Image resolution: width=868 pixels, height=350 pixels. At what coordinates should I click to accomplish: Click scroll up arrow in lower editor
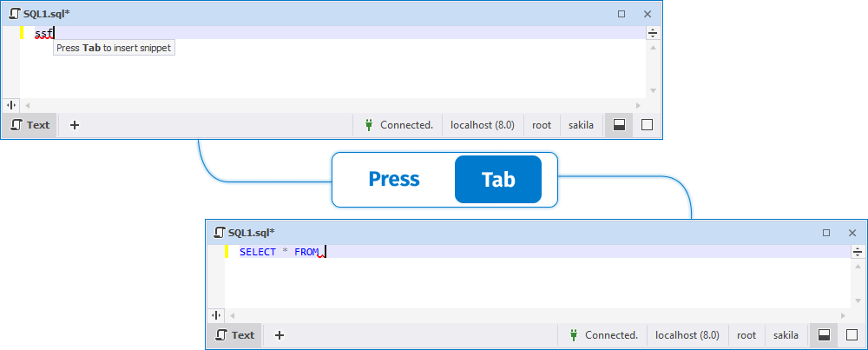[x=858, y=267]
